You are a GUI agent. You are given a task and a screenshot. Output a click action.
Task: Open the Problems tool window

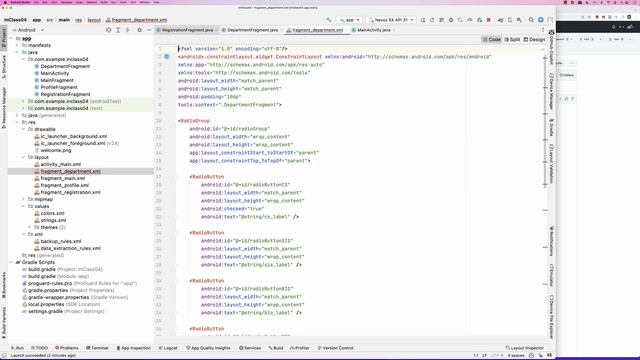point(67,348)
